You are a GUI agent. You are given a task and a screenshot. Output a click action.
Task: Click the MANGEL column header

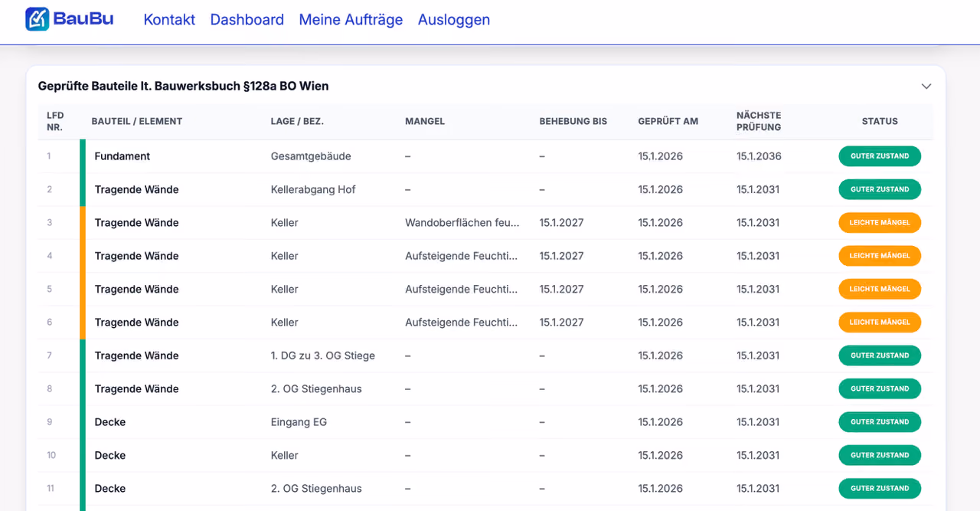tap(425, 121)
